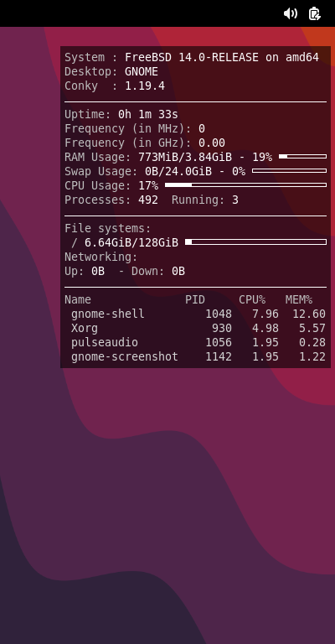Image resolution: width=335 pixels, height=644 pixels.
Task: Click the Swap Usage progress bar
Action: 290,171
